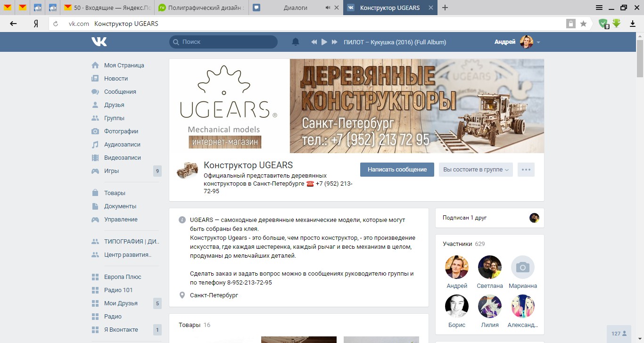Click the Yandex Я home button
644x343 pixels.
point(35,24)
